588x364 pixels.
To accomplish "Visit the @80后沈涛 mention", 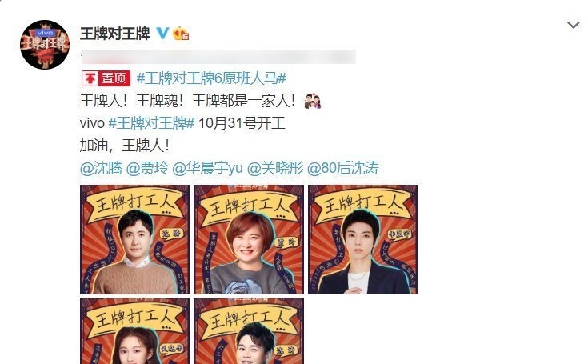I will pyautogui.click(x=343, y=168).
